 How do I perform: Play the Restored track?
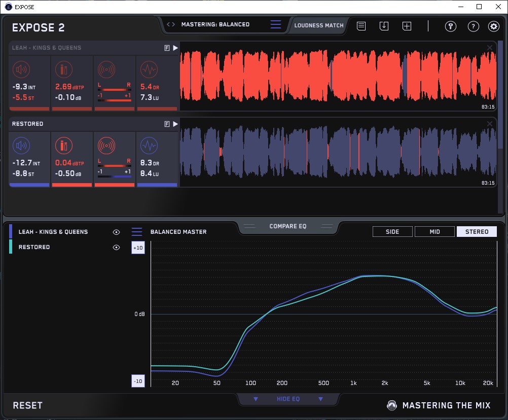[x=175, y=124]
